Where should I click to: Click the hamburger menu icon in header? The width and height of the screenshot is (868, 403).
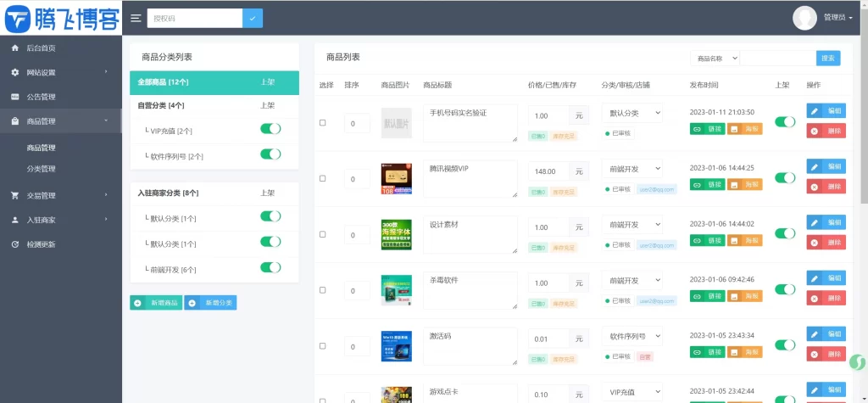[136, 18]
